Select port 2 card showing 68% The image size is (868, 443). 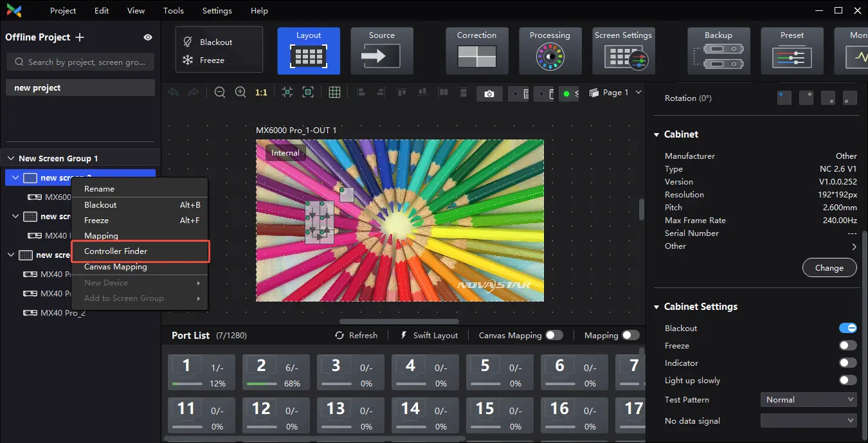point(276,372)
